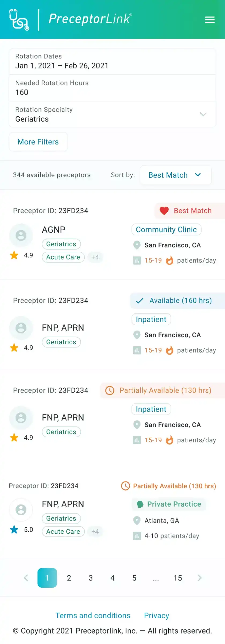Screen dimensions: 225x644
Task: Click the blue star next to 5.0
Action: click(14, 529)
